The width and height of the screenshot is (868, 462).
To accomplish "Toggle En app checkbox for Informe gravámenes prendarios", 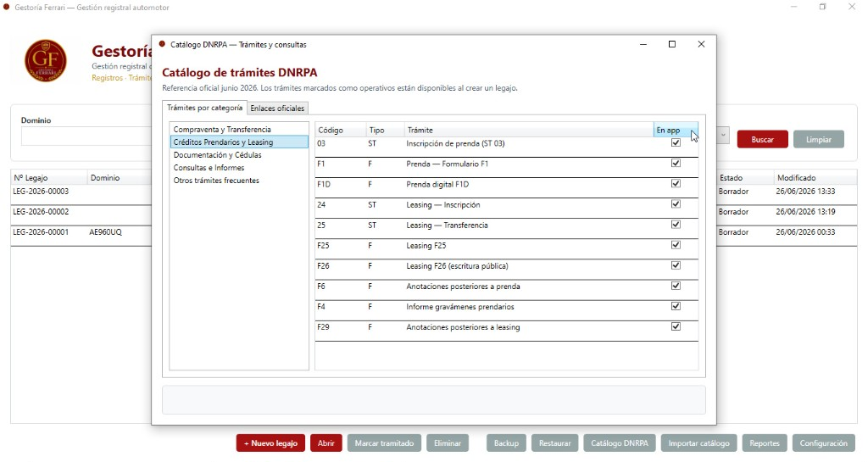I will coord(676,307).
